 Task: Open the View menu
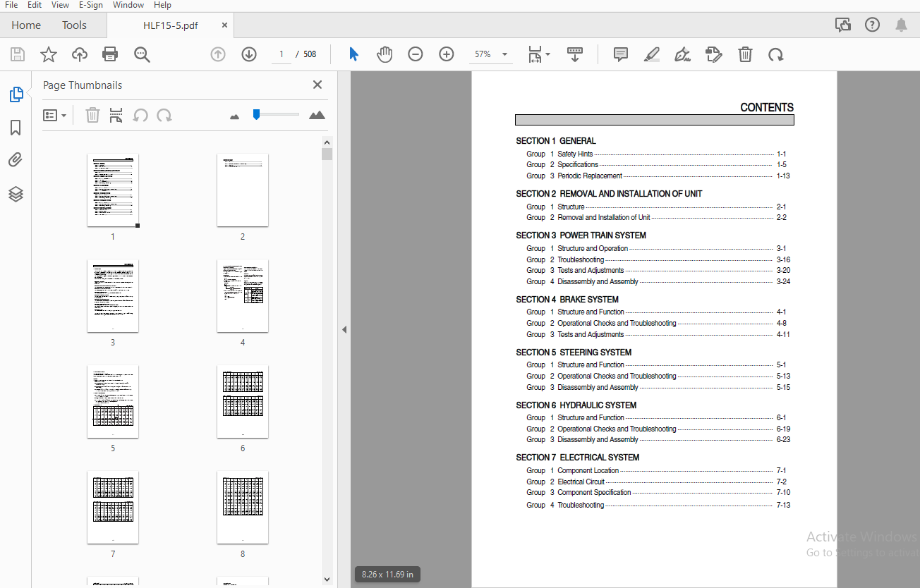[x=60, y=5]
